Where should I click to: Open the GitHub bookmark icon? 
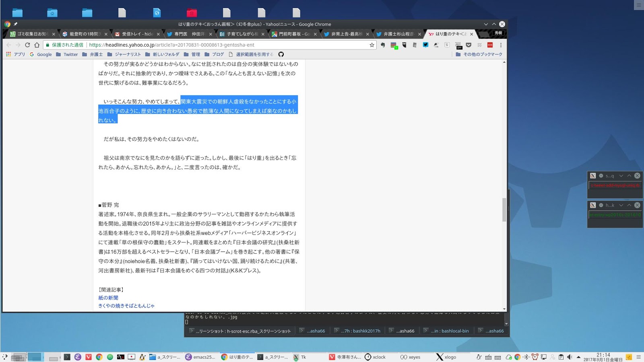(281, 54)
